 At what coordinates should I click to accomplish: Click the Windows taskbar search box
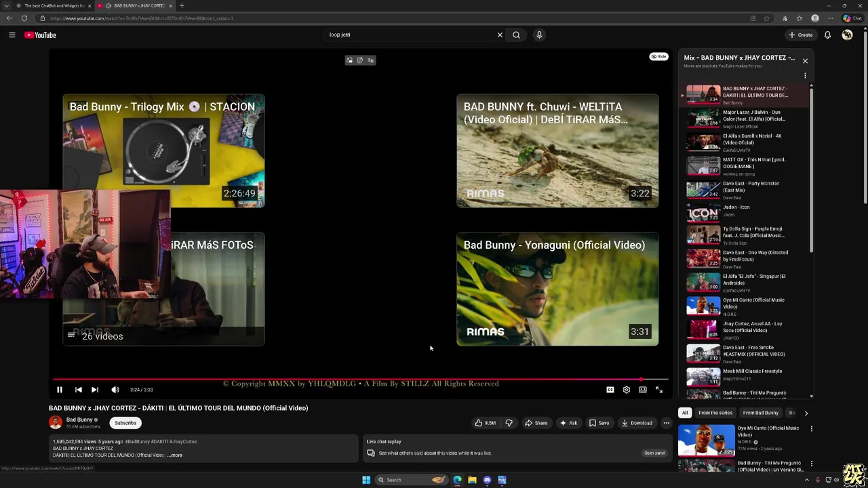[x=412, y=480]
